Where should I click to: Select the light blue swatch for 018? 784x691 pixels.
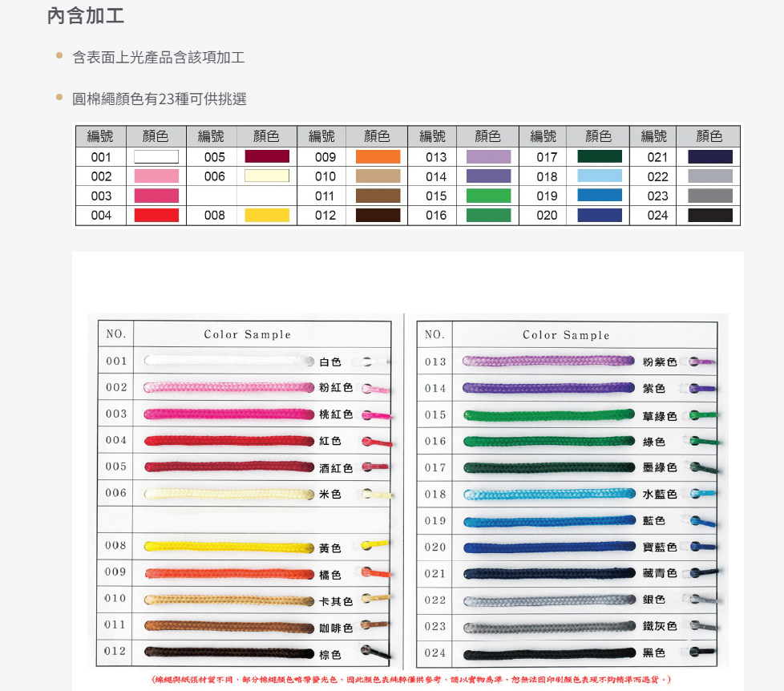tap(600, 176)
